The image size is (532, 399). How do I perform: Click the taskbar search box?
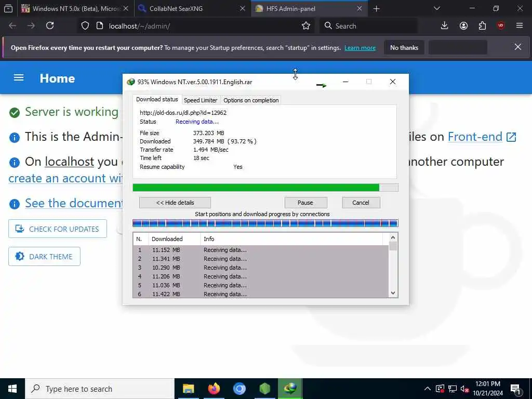100,389
